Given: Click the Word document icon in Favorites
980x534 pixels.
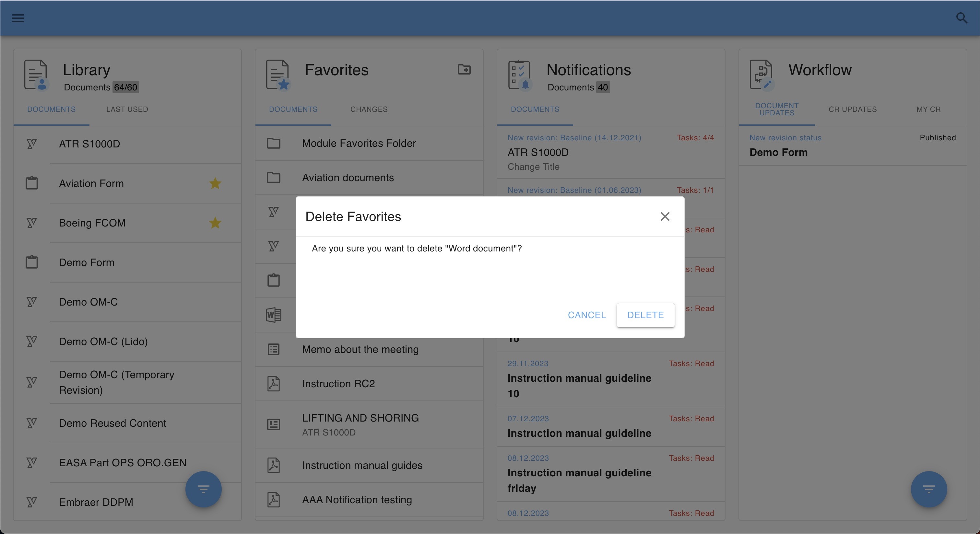Looking at the screenshot, I should (x=273, y=315).
